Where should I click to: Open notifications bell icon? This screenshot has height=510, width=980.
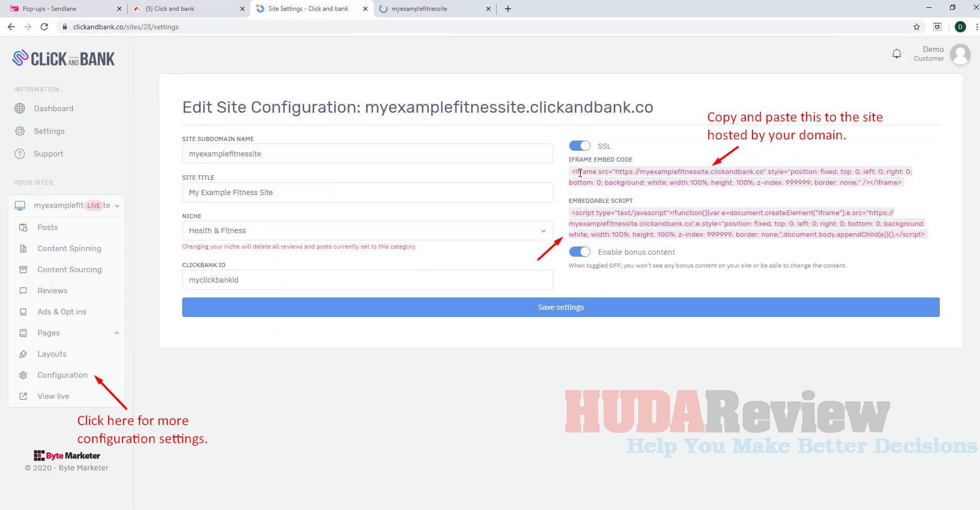coord(897,54)
